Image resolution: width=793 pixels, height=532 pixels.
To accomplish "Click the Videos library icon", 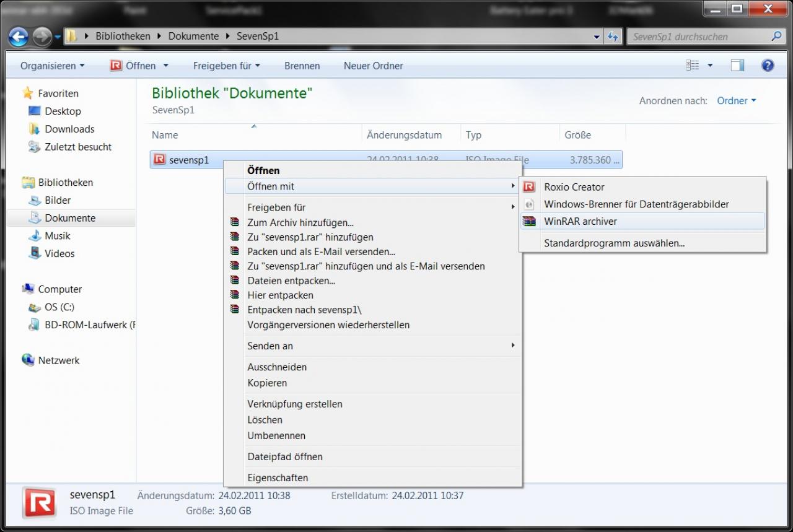I will pos(35,254).
